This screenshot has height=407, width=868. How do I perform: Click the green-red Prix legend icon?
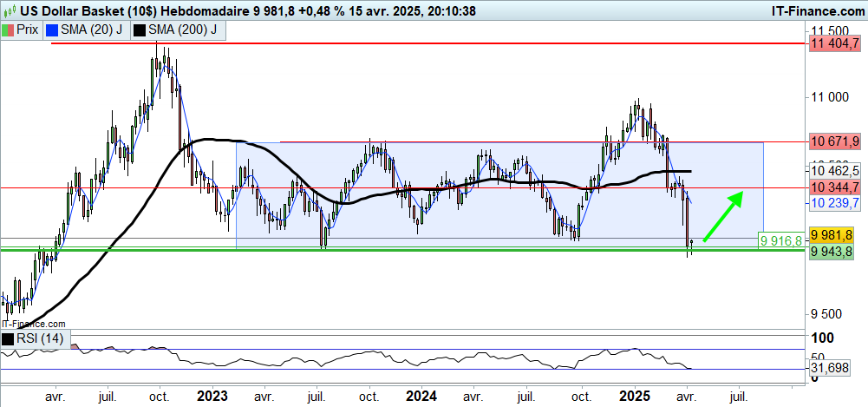click(9, 30)
